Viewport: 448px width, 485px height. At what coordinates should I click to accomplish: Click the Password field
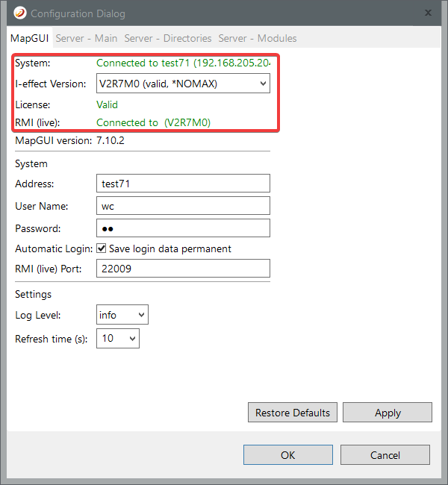183,228
